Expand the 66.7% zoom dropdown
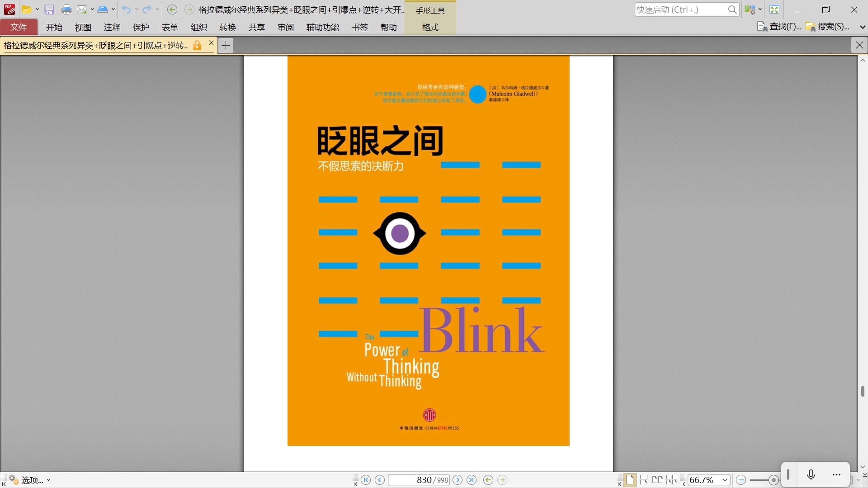Screen dimensions: 868x488 pyautogui.click(x=725, y=480)
